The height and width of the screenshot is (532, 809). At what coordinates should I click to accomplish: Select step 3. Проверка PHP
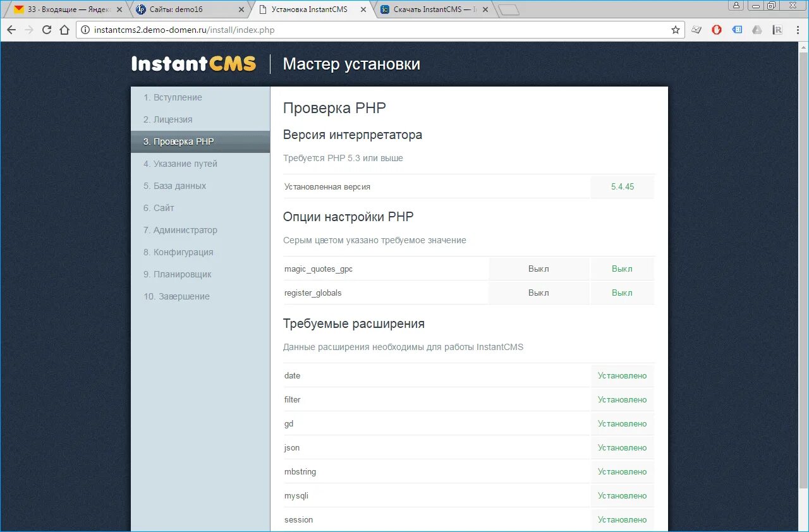coord(200,142)
